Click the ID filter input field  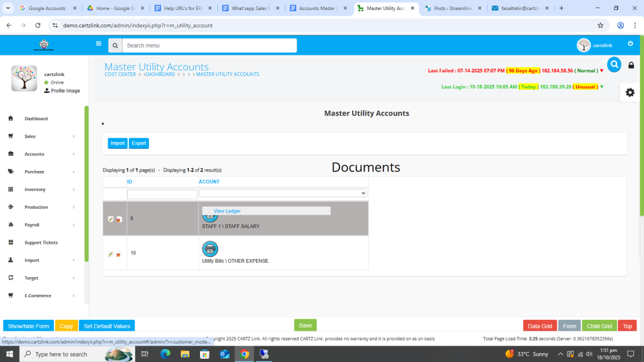click(162, 194)
